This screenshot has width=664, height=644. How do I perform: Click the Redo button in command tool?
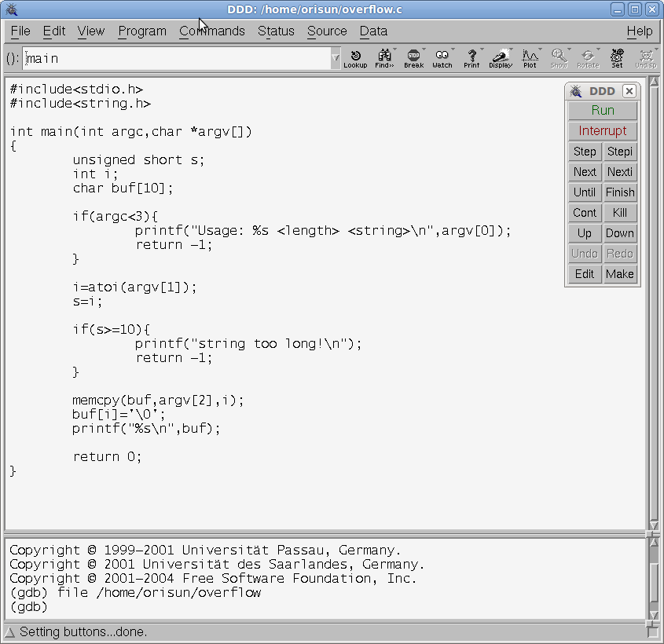[x=620, y=254]
